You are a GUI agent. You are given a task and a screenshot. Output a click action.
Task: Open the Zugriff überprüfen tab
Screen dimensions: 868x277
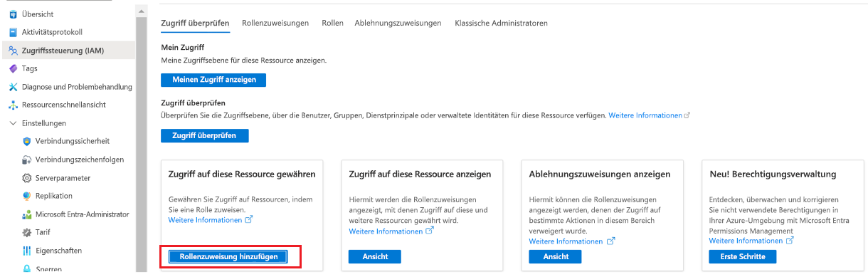pyautogui.click(x=195, y=23)
